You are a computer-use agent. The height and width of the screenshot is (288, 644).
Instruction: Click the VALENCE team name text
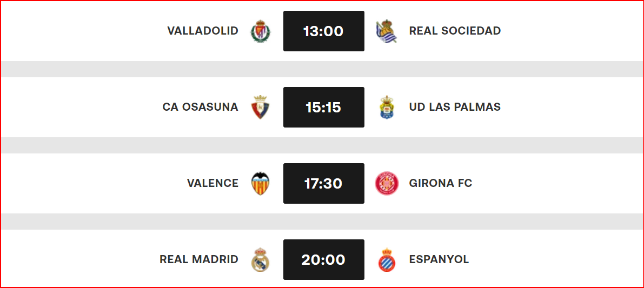pos(213,183)
